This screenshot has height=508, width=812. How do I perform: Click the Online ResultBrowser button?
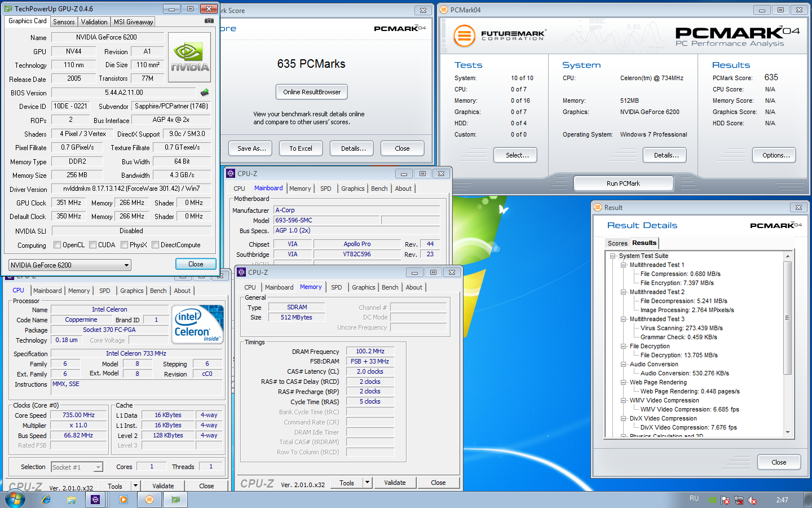(312, 92)
